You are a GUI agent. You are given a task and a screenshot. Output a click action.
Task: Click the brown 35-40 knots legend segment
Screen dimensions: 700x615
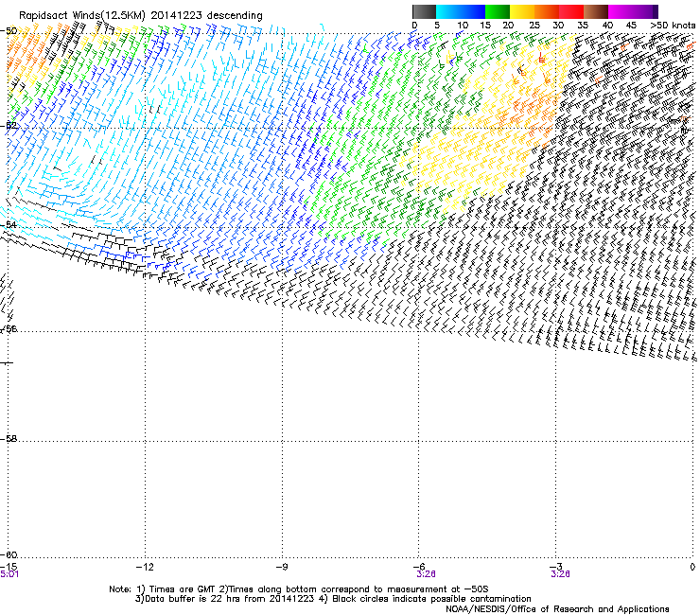point(596,11)
